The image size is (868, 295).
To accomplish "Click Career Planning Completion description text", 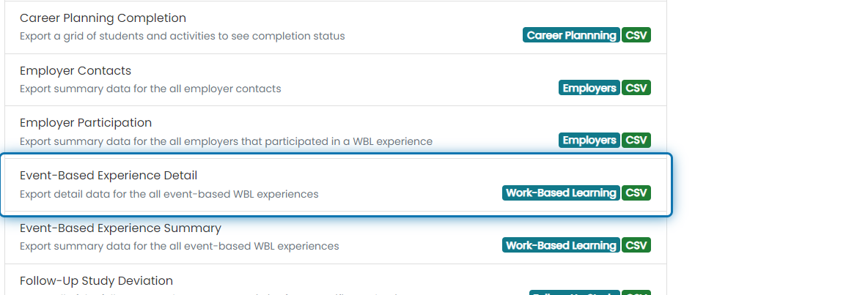I will pos(182,37).
